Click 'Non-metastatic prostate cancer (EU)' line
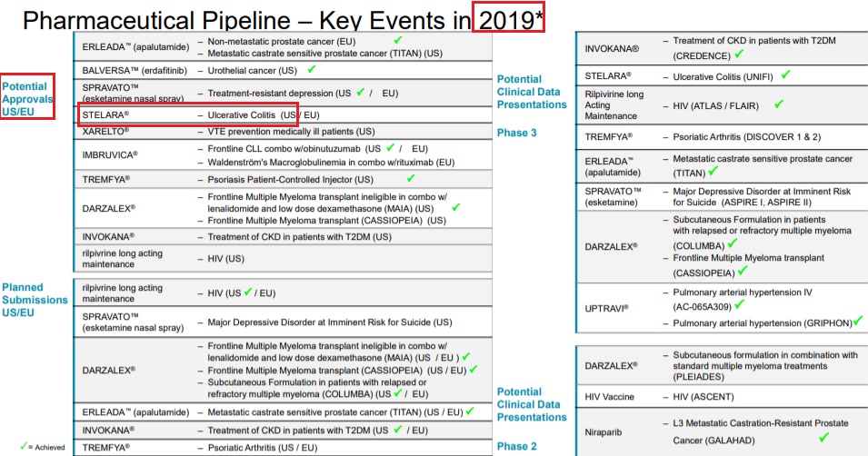Viewport: 868px width, 456px height. (281, 42)
